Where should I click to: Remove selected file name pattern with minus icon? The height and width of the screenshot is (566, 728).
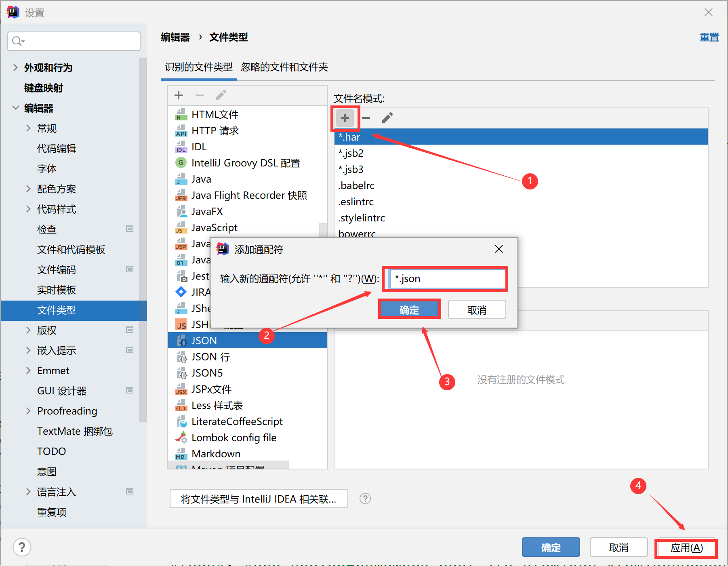pos(366,118)
